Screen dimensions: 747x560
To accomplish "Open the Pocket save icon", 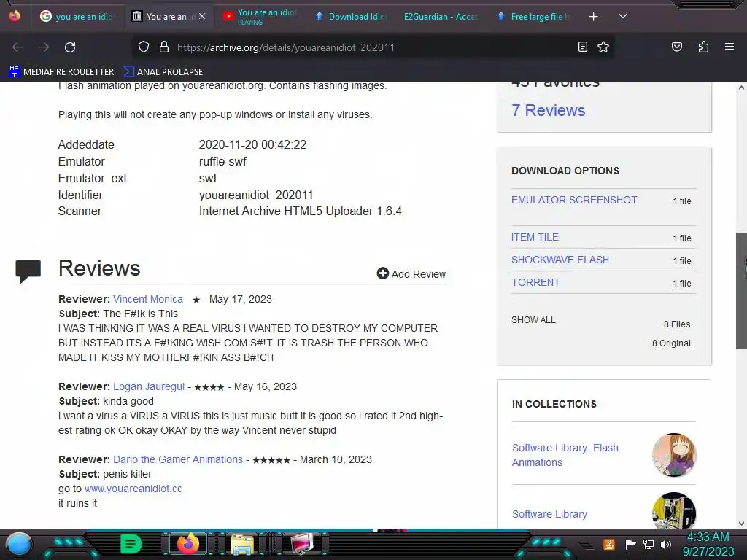I will pos(676,47).
